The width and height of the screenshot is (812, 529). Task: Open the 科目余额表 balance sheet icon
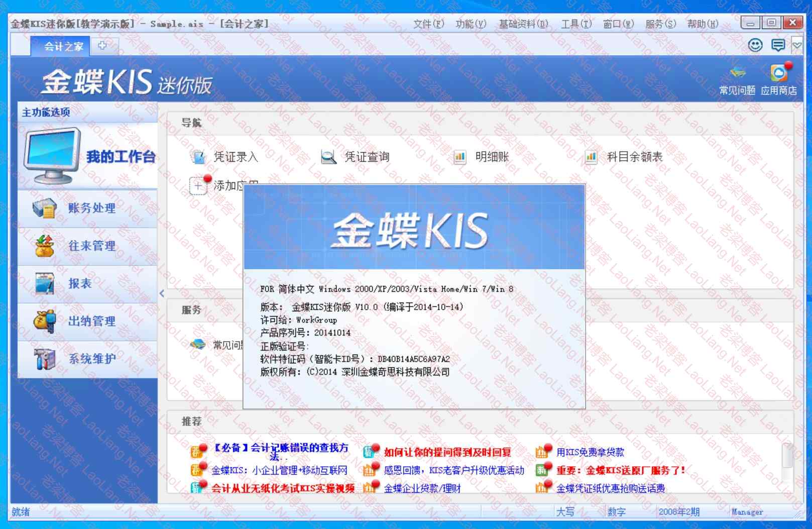pyautogui.click(x=591, y=157)
